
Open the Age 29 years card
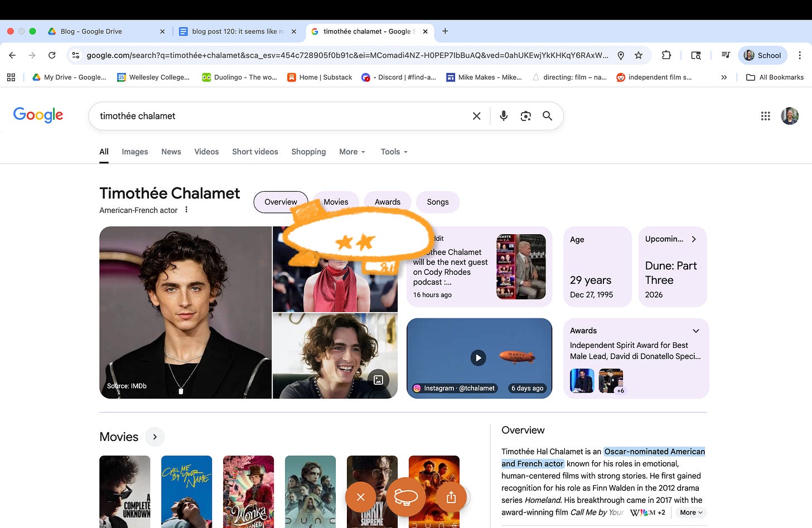click(x=597, y=267)
